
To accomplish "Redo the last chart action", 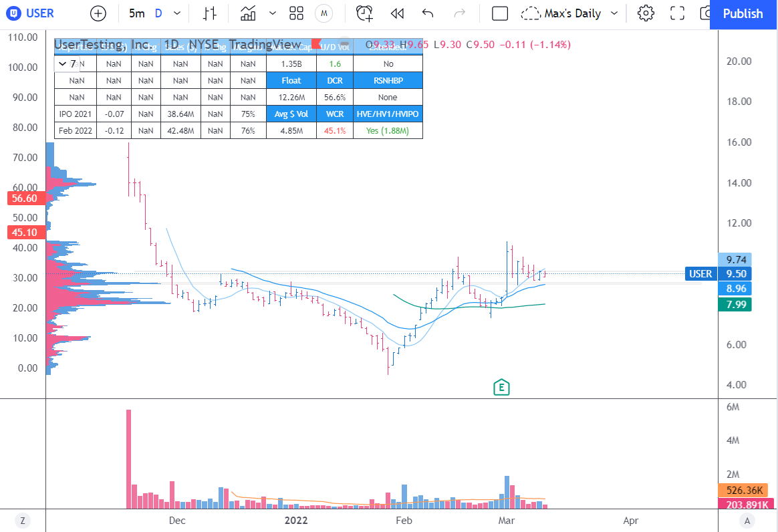I will pyautogui.click(x=460, y=13).
